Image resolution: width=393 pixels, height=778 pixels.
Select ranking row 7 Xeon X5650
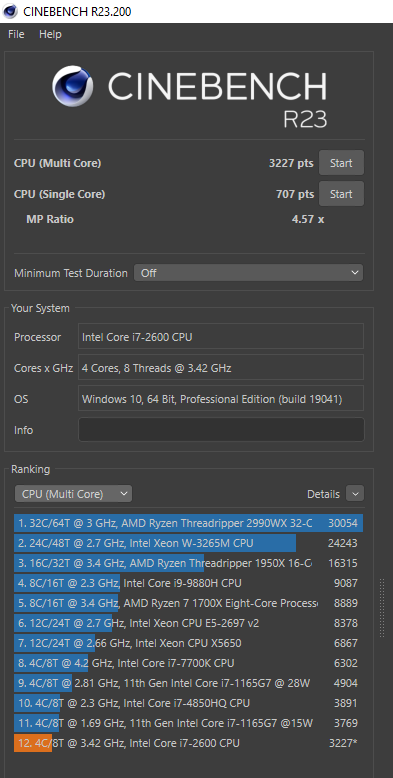pyautogui.click(x=189, y=643)
